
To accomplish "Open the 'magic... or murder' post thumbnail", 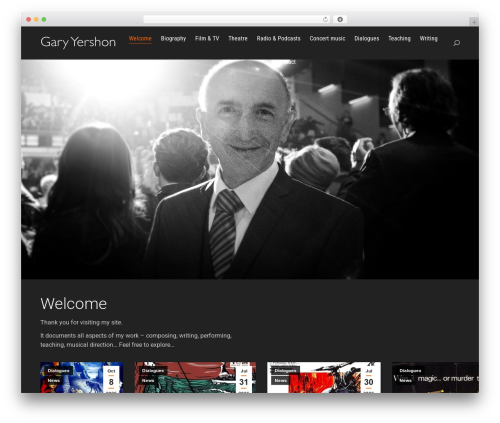I will point(435,377).
